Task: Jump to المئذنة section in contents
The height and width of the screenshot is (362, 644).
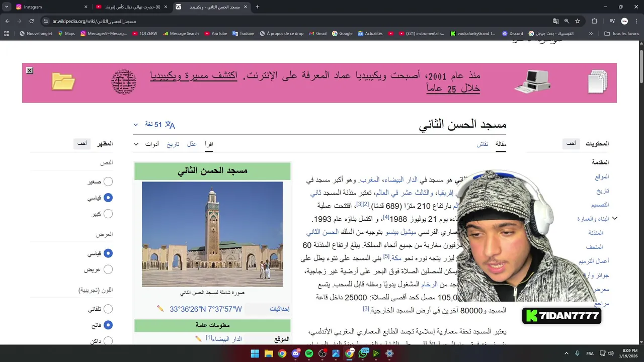Action: [x=595, y=233]
